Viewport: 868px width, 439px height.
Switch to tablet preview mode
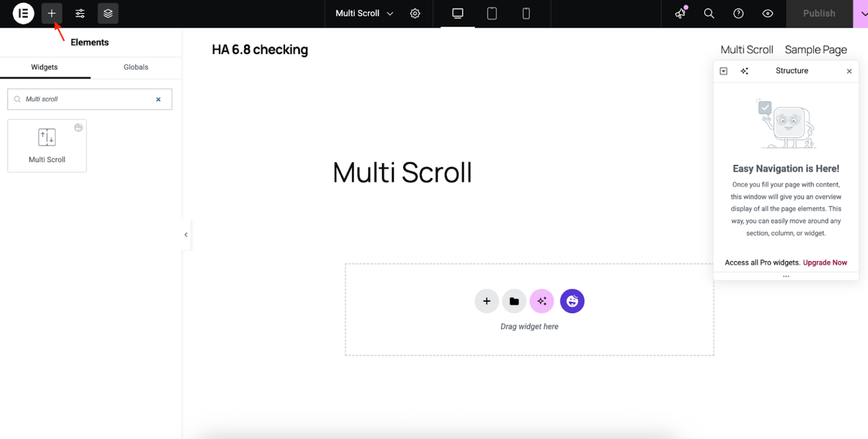click(491, 13)
